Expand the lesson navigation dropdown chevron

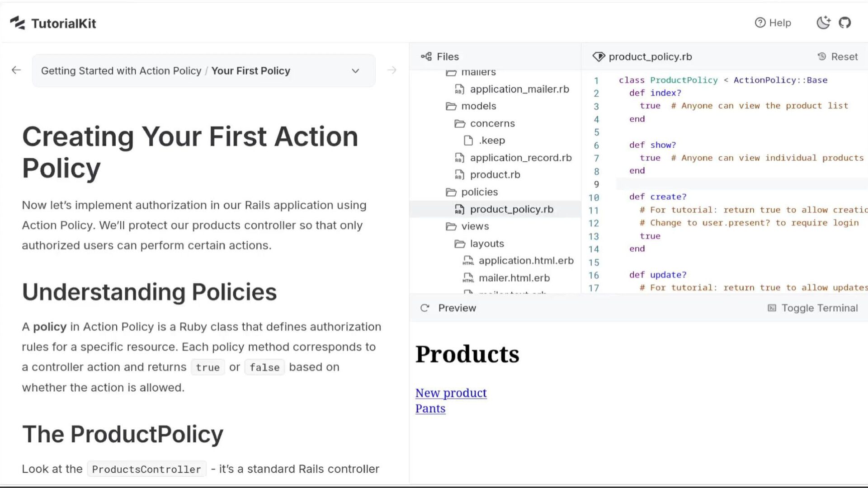pos(355,71)
